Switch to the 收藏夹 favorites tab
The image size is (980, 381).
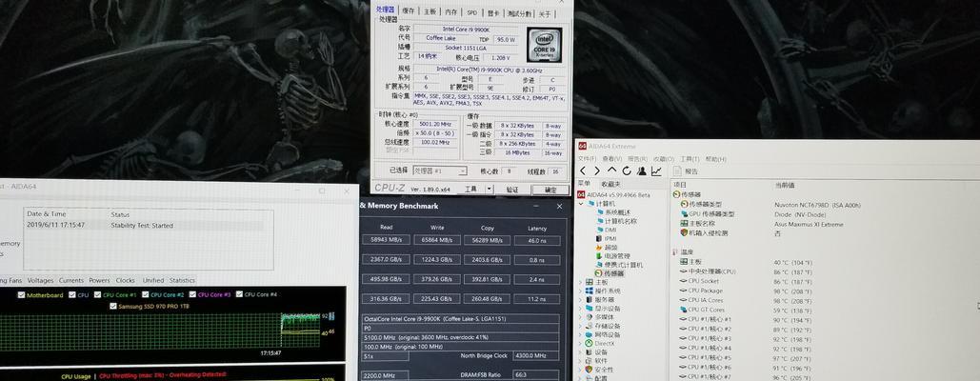[x=611, y=184]
